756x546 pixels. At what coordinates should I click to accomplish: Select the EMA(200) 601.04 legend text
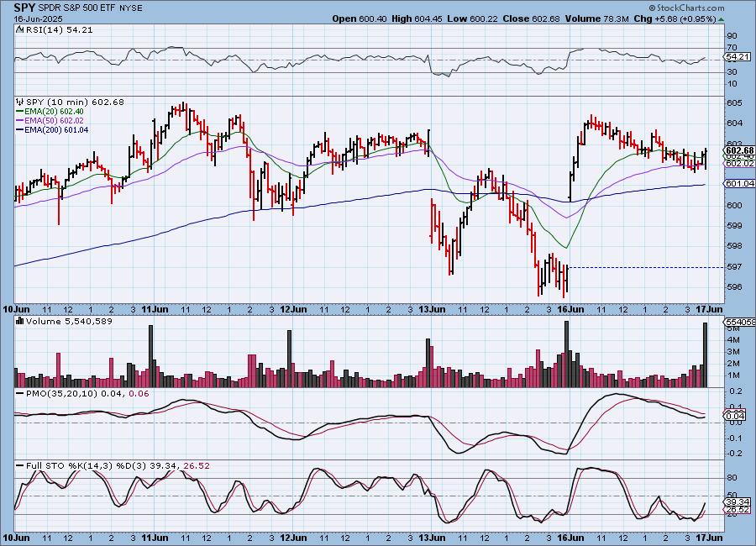pos(56,129)
